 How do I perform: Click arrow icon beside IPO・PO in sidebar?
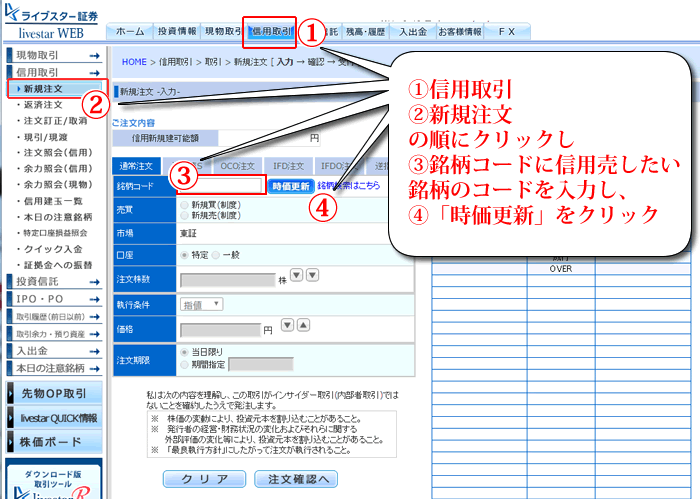tap(95, 299)
